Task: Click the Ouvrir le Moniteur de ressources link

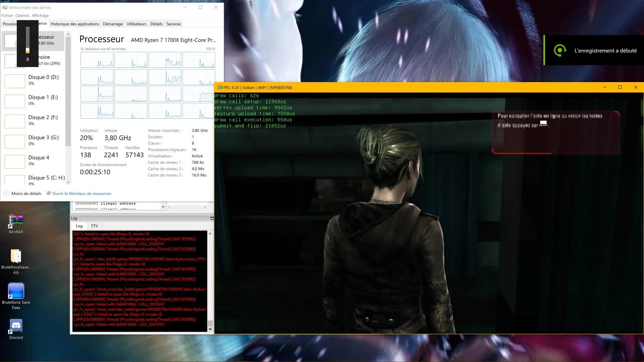Action: point(80,193)
